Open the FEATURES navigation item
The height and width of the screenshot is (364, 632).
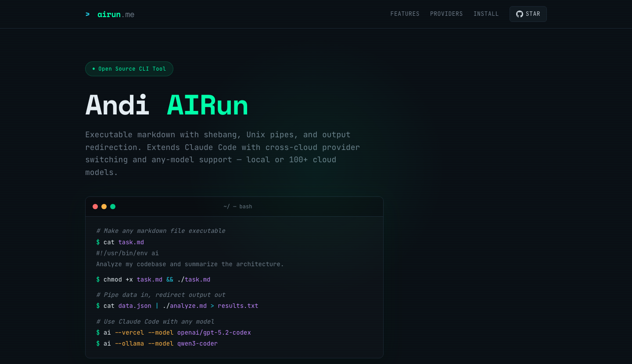coord(405,14)
